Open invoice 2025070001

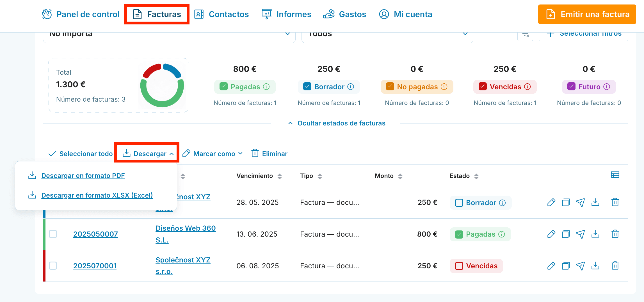pyautogui.click(x=95, y=266)
